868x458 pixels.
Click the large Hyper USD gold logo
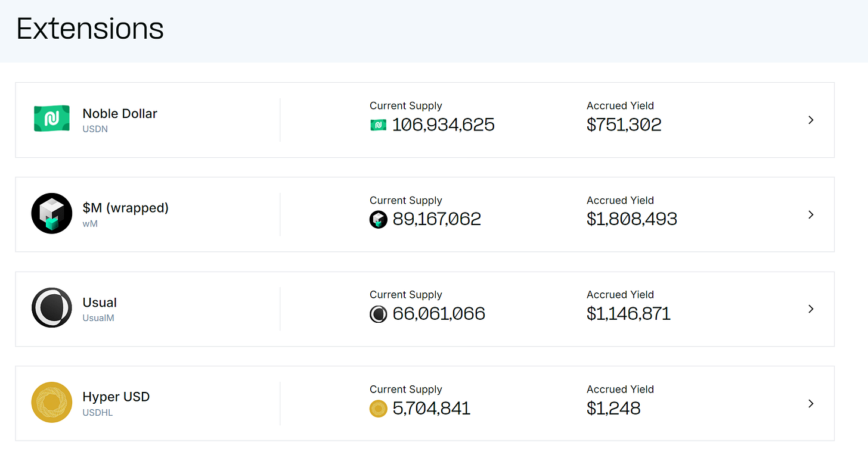click(52, 403)
